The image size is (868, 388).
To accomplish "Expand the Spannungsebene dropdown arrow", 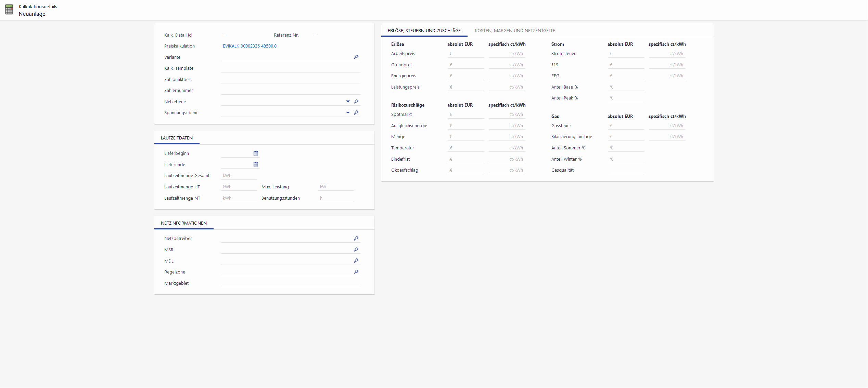I will click(x=348, y=112).
